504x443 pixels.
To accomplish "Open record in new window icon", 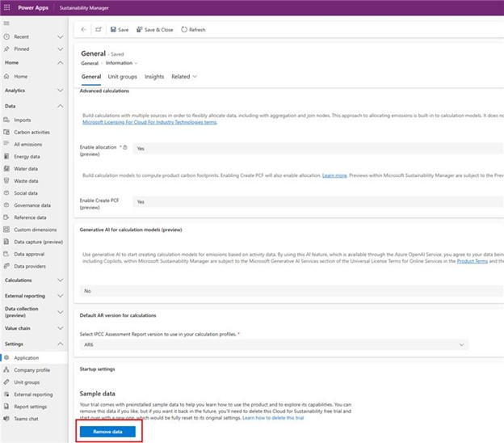I will pyautogui.click(x=99, y=30).
